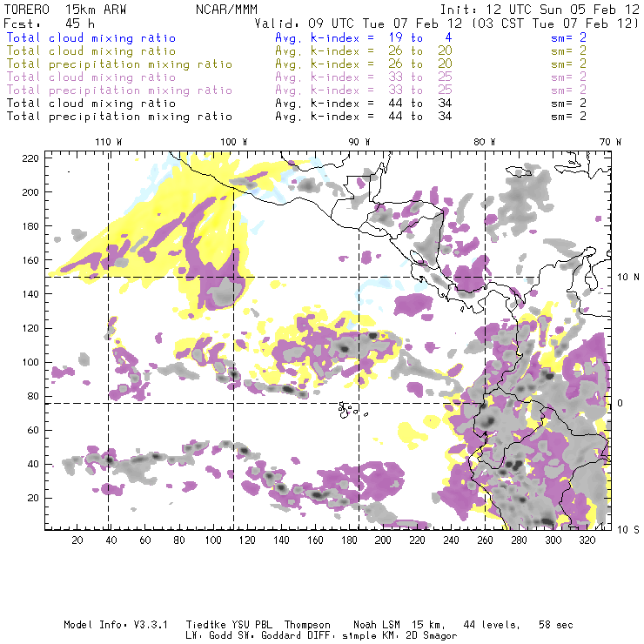Select the "140" tick label on the horizontal axis
644x644 pixels.
click(x=281, y=540)
